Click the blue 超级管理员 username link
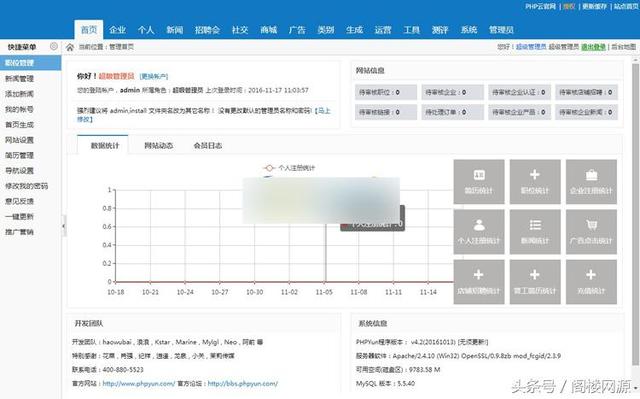 pos(531,47)
